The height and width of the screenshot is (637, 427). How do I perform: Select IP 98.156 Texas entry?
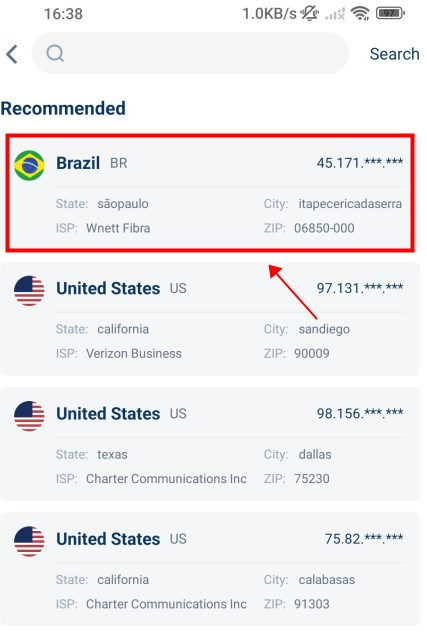pos(210,444)
